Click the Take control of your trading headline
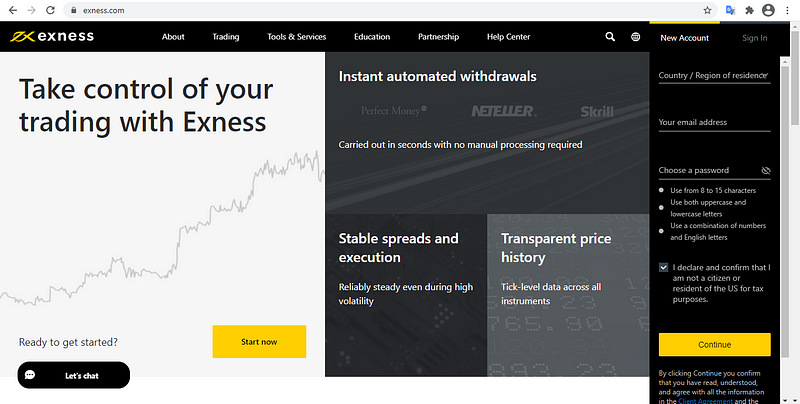This screenshot has width=800, height=404. 146,106
